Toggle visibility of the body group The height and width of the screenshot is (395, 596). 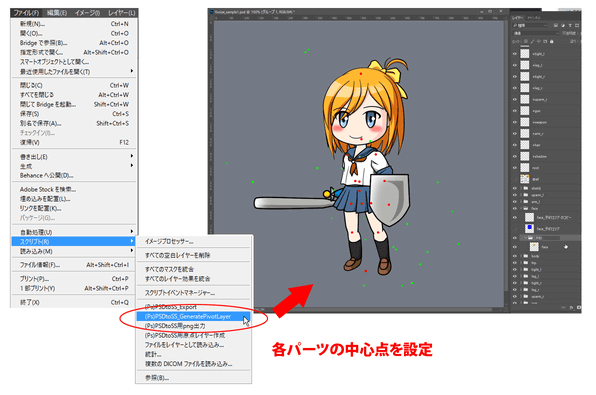[515, 256]
